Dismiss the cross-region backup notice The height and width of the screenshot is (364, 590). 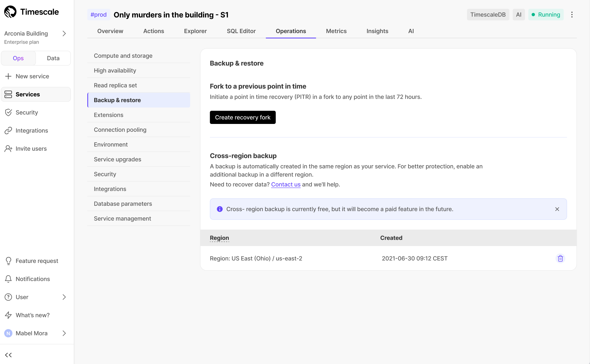(x=557, y=209)
